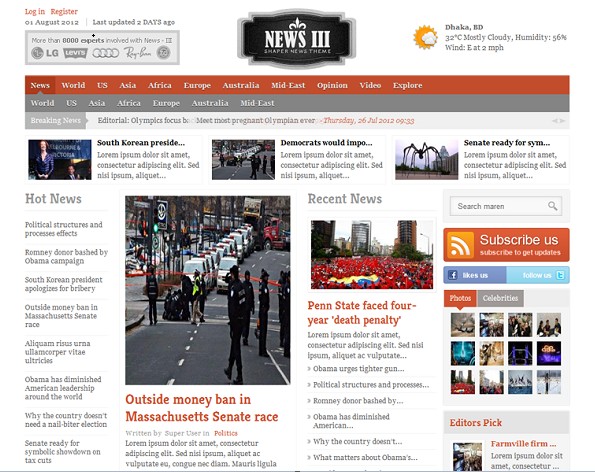Click the orange RSS feed icon
This screenshot has height=472, width=595.
(460, 245)
